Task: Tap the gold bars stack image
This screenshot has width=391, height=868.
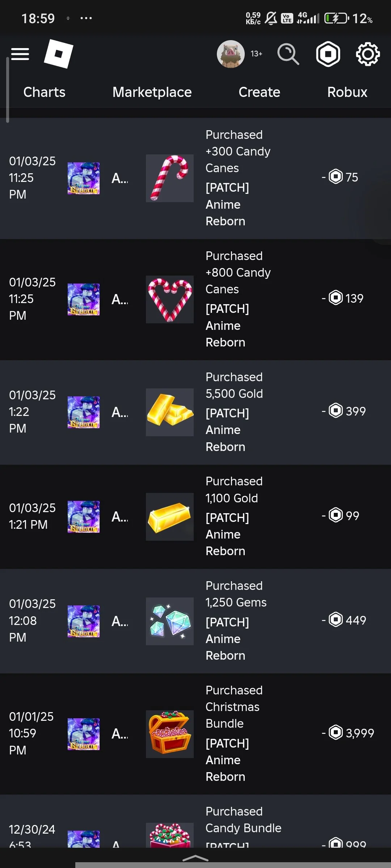Action: (169, 412)
